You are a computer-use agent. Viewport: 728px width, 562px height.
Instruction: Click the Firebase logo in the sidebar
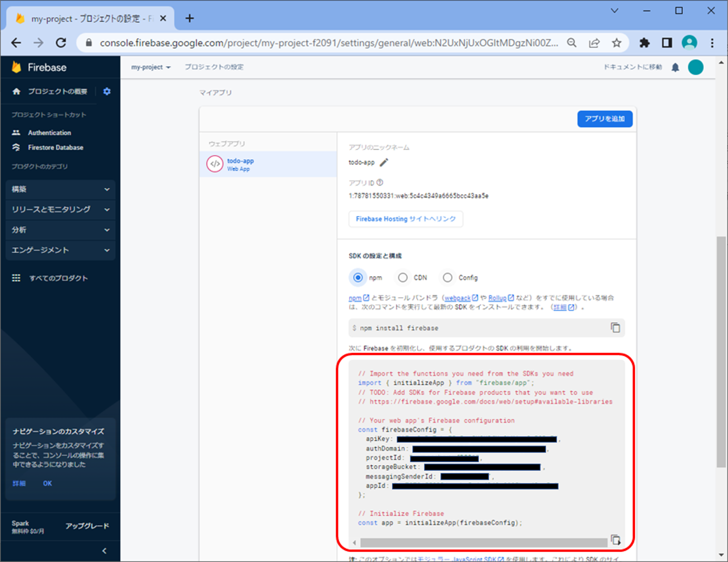pos(39,67)
